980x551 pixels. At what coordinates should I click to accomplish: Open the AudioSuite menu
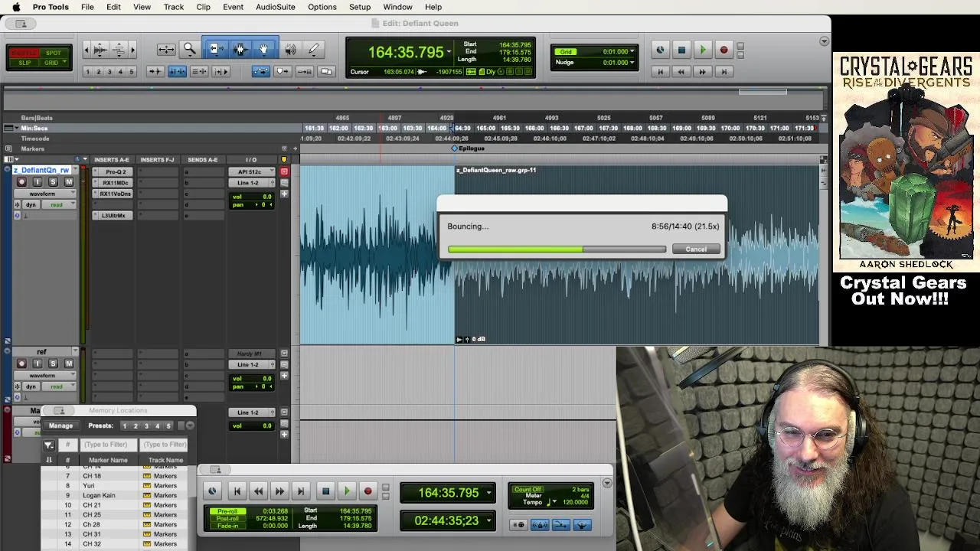pyautogui.click(x=276, y=7)
